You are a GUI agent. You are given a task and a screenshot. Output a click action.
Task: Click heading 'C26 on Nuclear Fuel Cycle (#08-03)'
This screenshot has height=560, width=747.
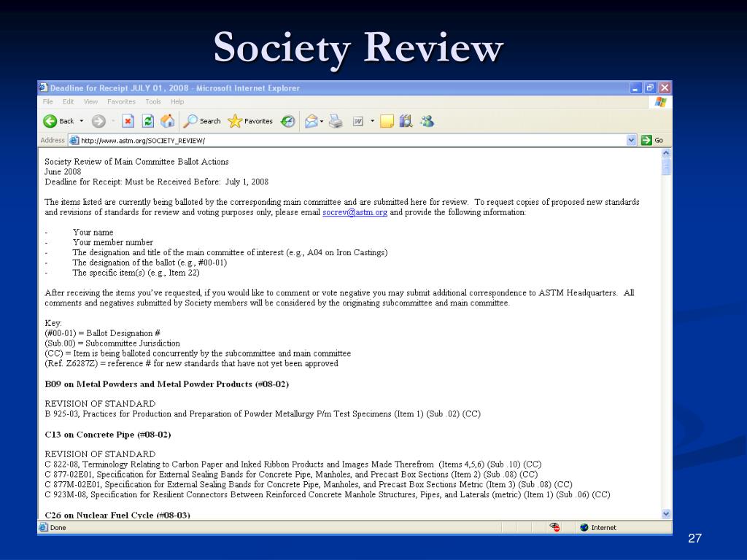pos(117,515)
